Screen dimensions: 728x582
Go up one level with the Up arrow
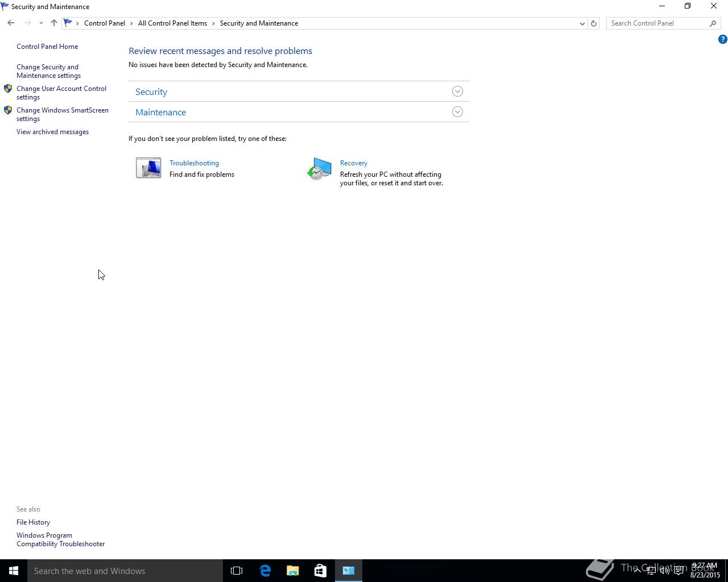pyautogui.click(x=54, y=23)
